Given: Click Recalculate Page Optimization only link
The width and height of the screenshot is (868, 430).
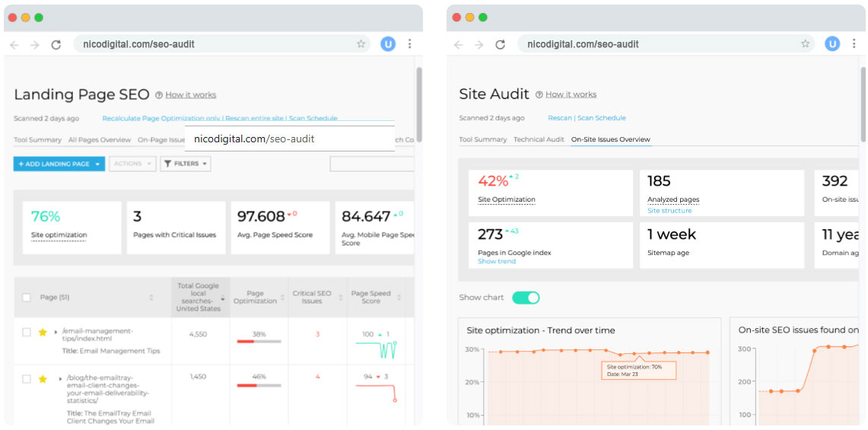Looking at the screenshot, I should [161, 118].
